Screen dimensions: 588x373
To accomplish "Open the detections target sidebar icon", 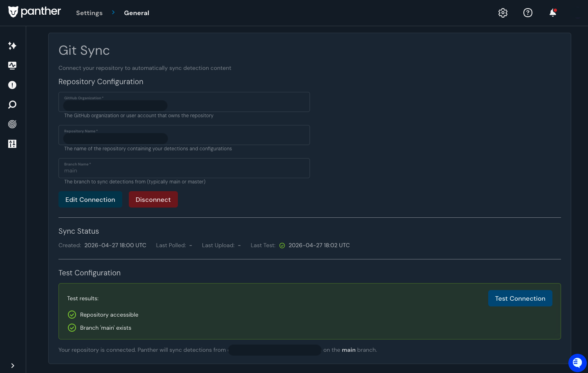I will click(12, 124).
